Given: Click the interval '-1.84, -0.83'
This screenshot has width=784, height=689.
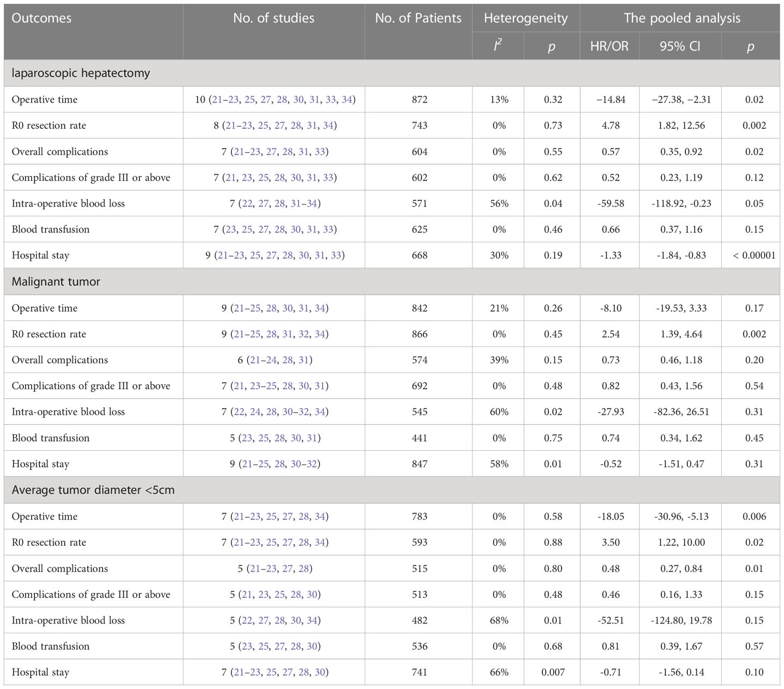Looking at the screenshot, I should tap(681, 255).
